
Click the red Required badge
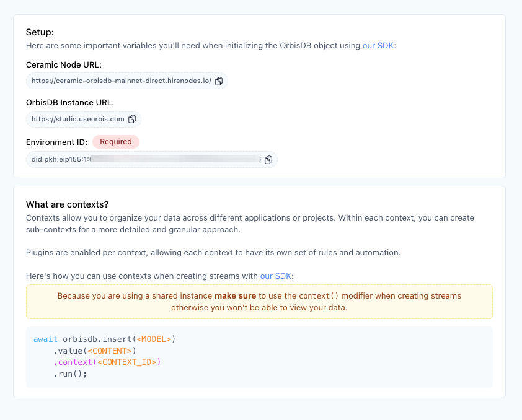point(116,142)
